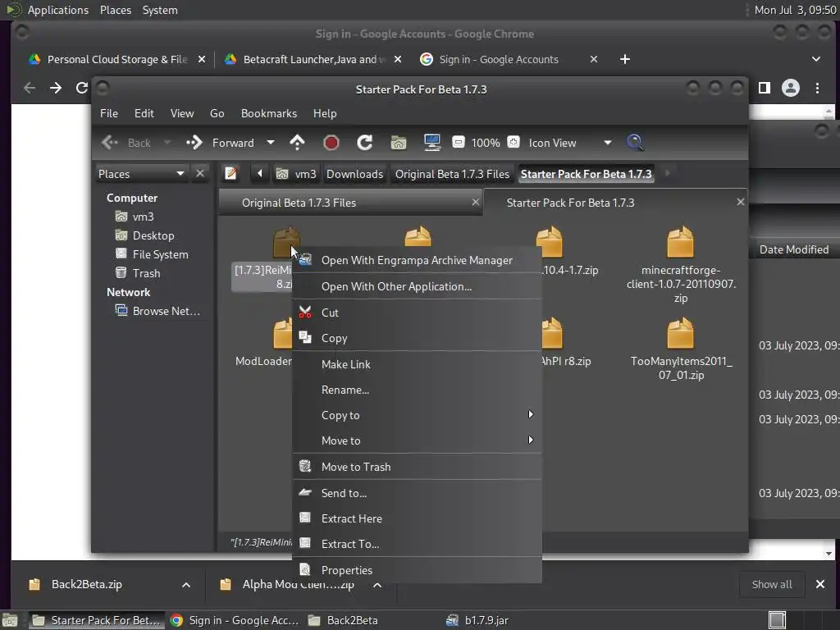Click Original Beta 1.7.3 Files path button
840x630 pixels.
[x=452, y=174]
